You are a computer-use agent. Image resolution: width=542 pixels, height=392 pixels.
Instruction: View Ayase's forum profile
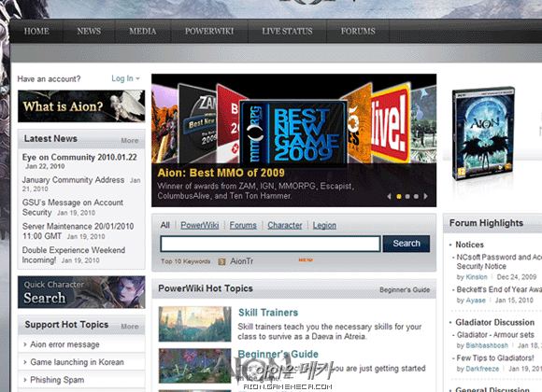476,301
